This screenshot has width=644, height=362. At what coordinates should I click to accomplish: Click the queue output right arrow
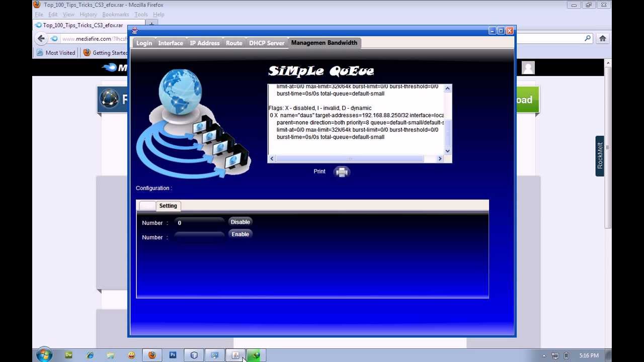tap(440, 159)
